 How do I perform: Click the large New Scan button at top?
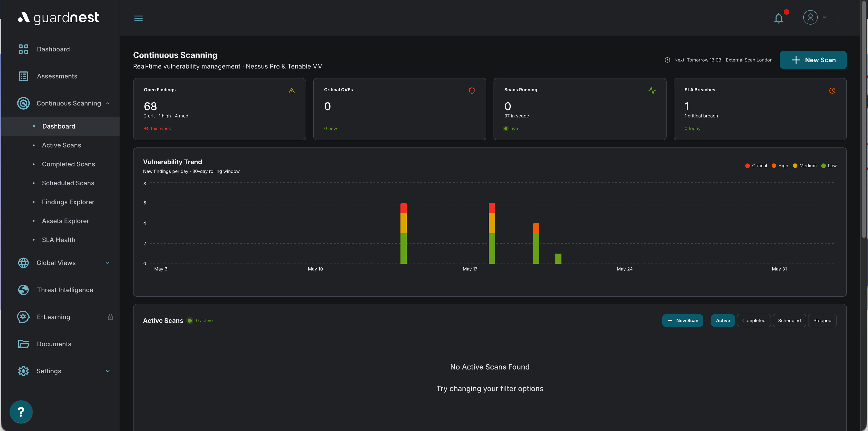coord(813,60)
